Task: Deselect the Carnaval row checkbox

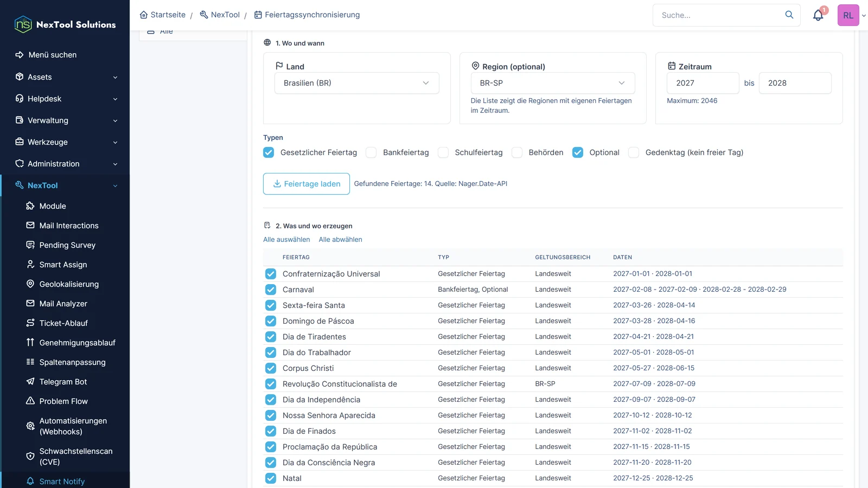Action: pos(271,290)
